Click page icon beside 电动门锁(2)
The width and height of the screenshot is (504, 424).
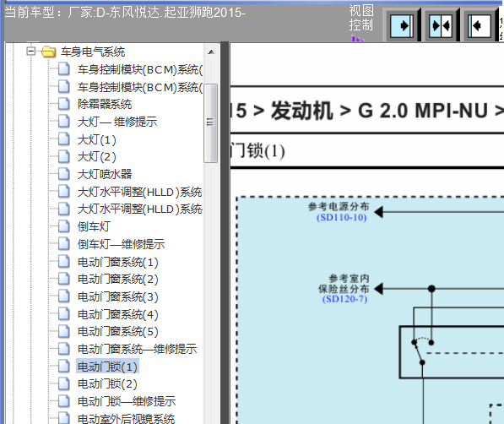pyautogui.click(x=63, y=383)
